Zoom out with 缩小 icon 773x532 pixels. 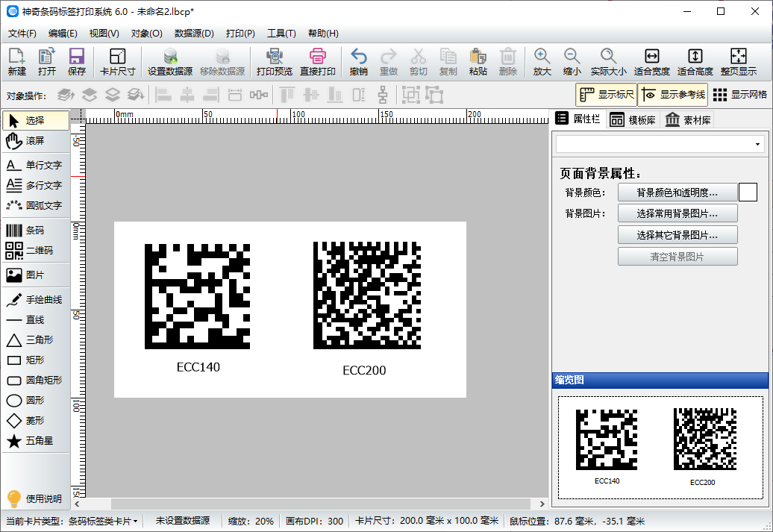click(x=572, y=62)
